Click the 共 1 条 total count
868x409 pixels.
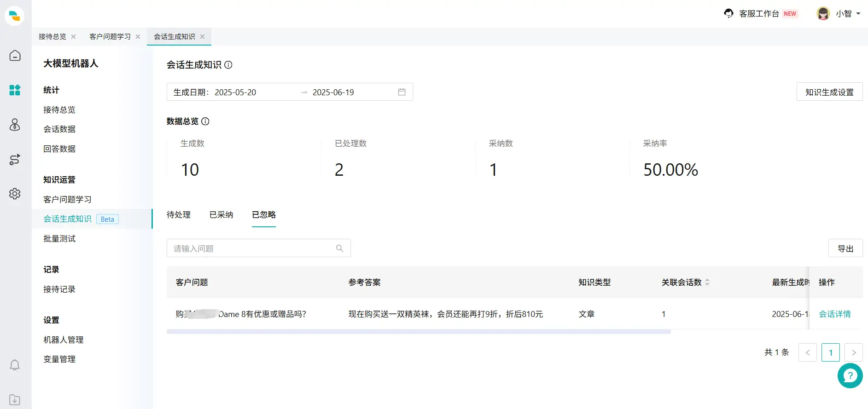click(777, 352)
